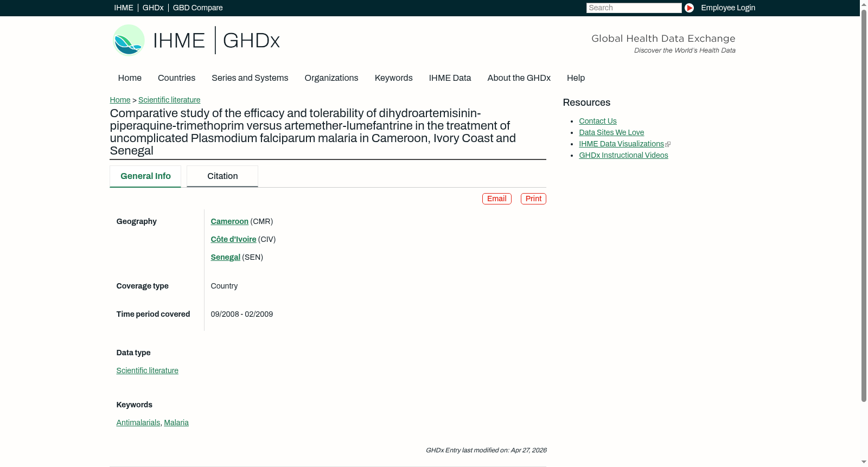
Task: Click the red search submit arrow icon
Action: 689,8
